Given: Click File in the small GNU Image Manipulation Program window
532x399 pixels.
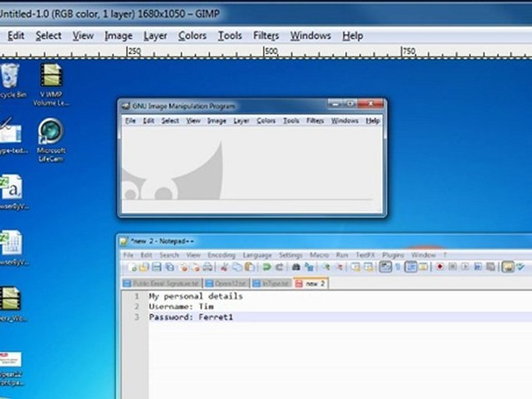Looking at the screenshot, I should [x=130, y=121].
